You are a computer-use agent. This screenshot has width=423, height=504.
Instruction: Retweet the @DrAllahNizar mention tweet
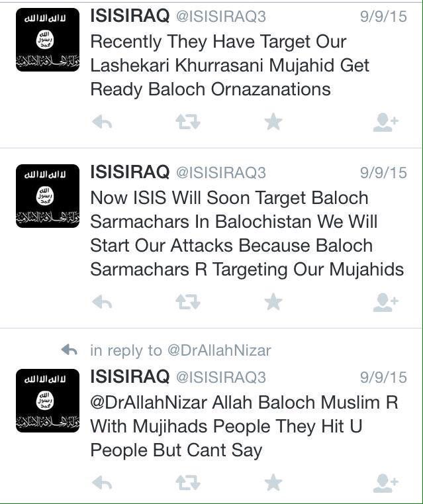coord(188,482)
